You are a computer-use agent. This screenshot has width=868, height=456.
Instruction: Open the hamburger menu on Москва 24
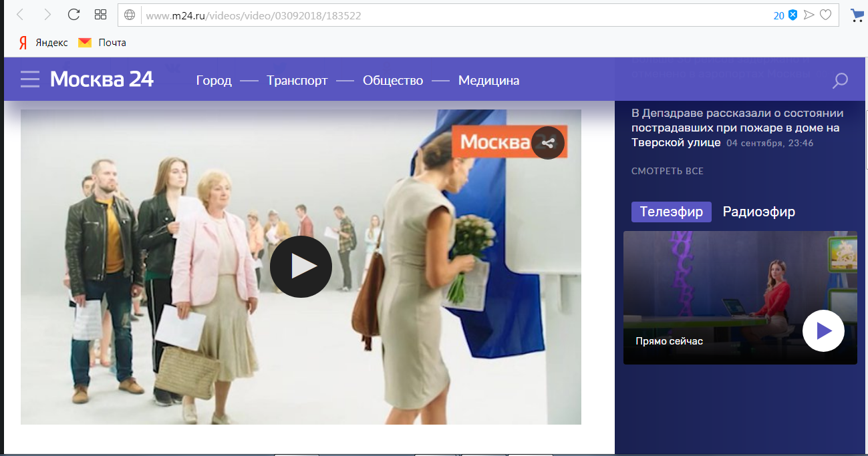click(x=30, y=80)
